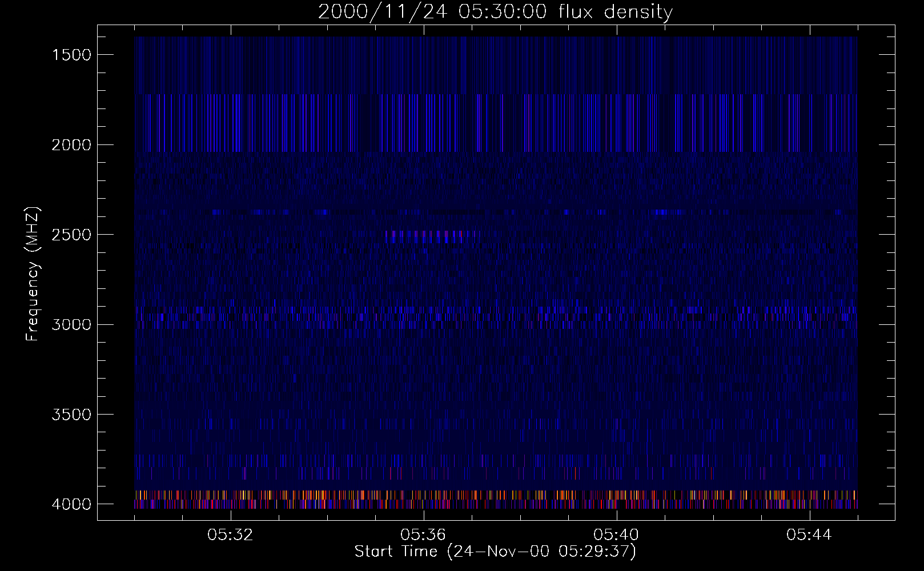Click the bright burst feature near 2500 MHz
This screenshot has height=571, width=924.
pos(431,236)
